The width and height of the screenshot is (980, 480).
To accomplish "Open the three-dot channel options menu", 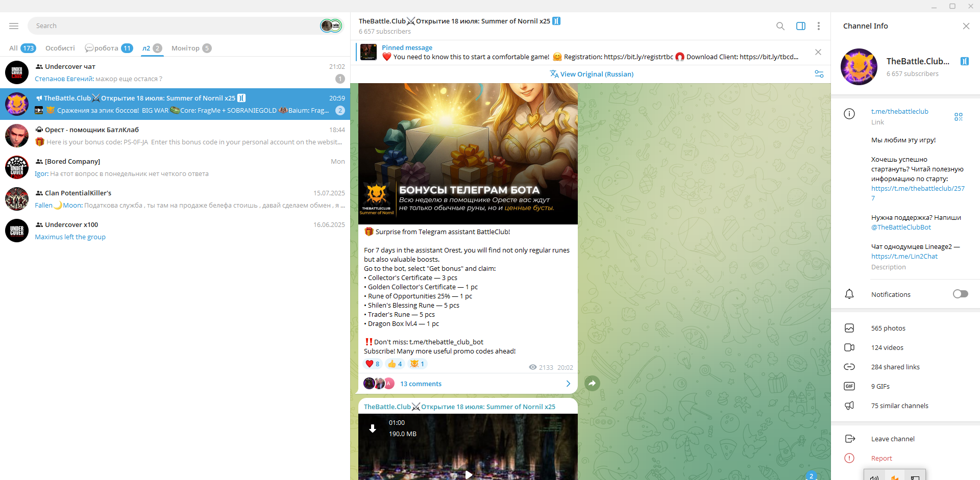I will (x=819, y=26).
